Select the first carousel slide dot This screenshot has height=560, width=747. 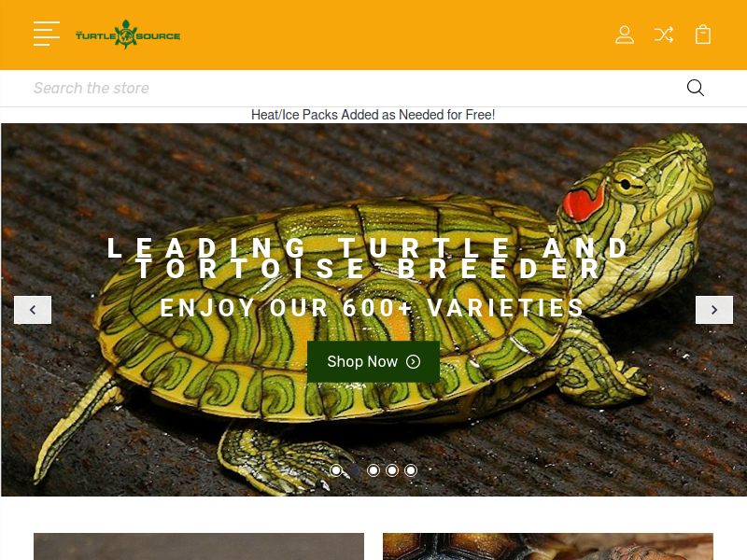336,470
